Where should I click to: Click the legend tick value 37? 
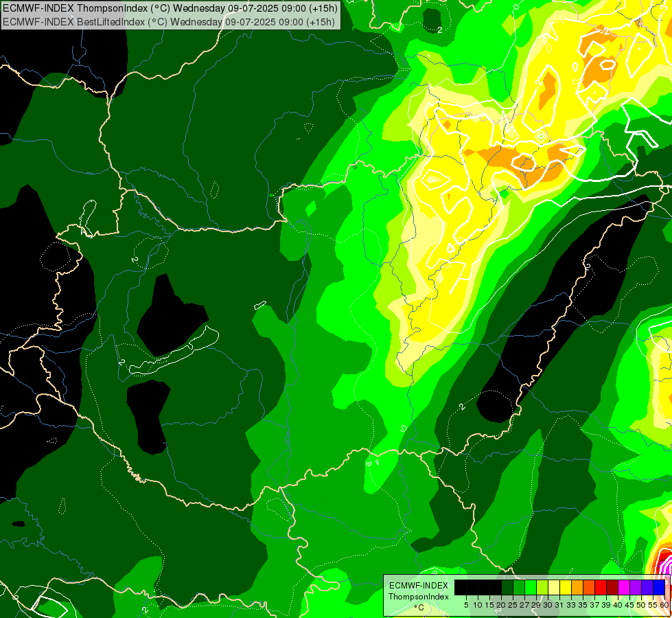pos(594,605)
